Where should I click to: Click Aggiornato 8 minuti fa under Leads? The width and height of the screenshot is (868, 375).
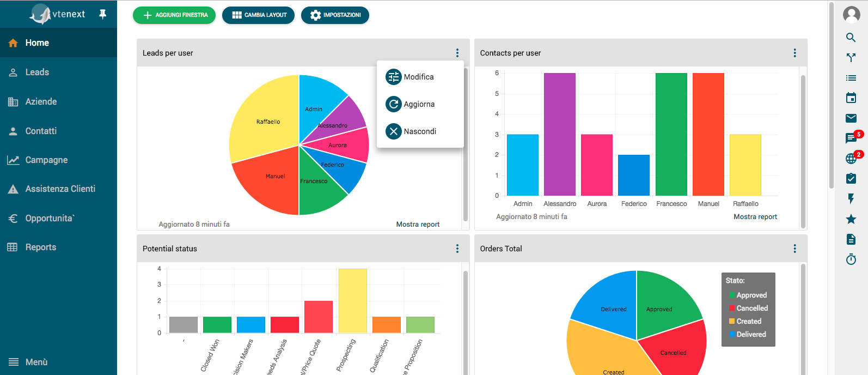tap(194, 224)
